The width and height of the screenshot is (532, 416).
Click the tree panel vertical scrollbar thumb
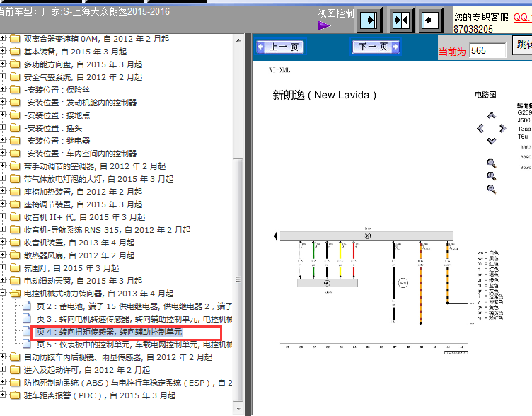click(238, 280)
